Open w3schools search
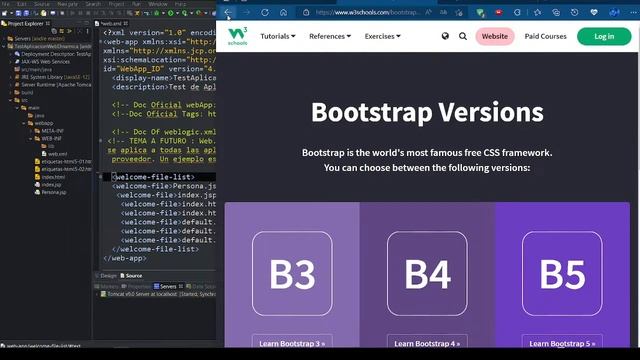 [x=463, y=36]
